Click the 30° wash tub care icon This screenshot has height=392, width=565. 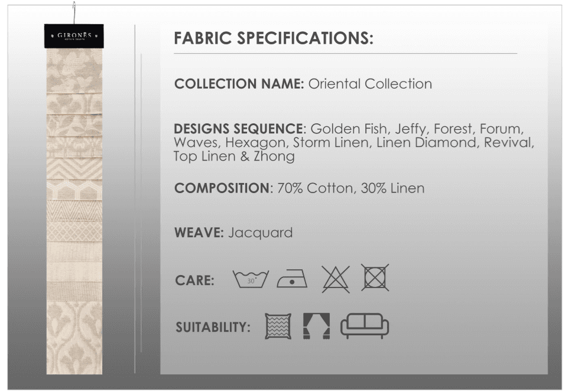[x=251, y=279]
